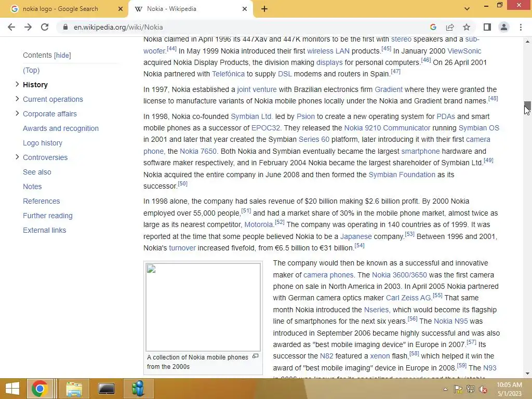The width and height of the screenshot is (532, 399).
Task: Bookmark this page with the star icon
Action: coord(467,27)
